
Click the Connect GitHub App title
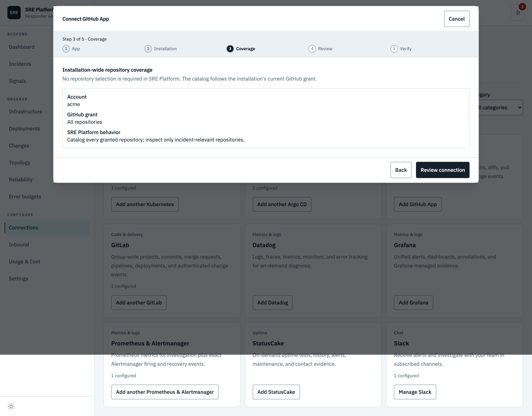coord(86,19)
